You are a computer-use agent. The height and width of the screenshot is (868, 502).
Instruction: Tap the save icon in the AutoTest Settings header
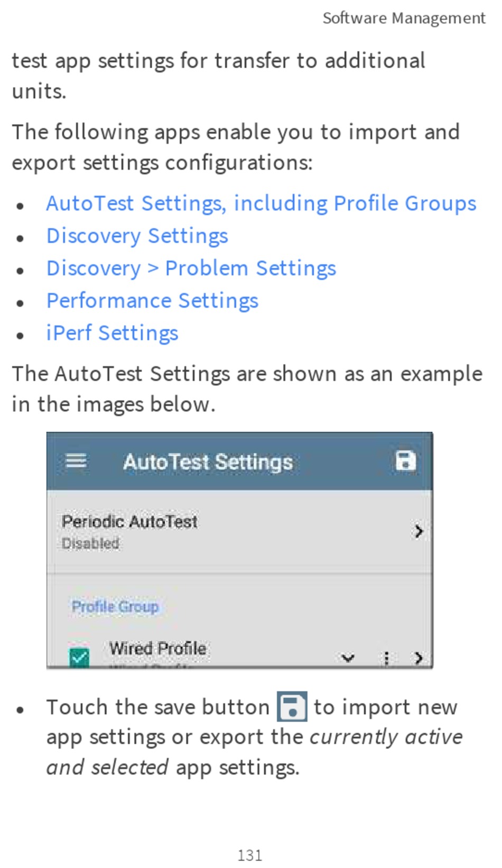[x=405, y=461]
